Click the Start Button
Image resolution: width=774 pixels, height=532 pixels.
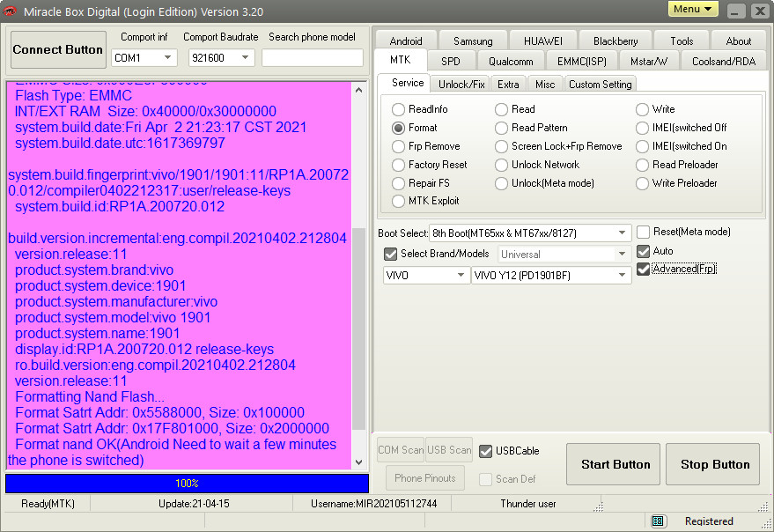[613, 464]
